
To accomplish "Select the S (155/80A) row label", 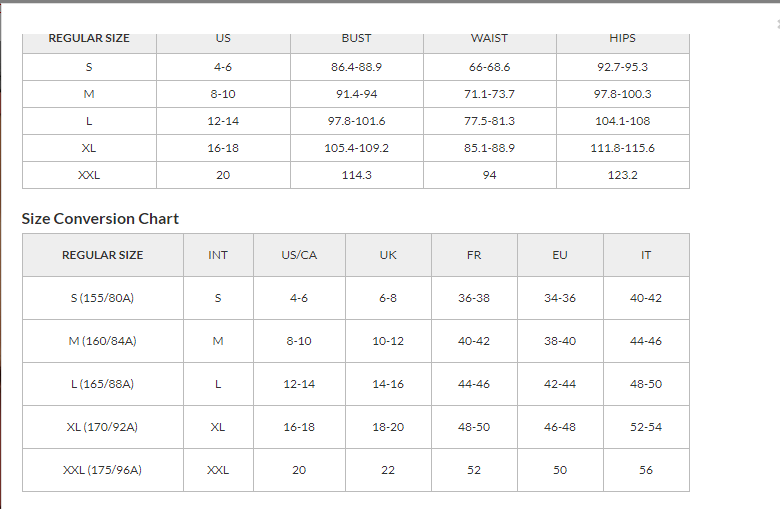I will pos(103,298).
